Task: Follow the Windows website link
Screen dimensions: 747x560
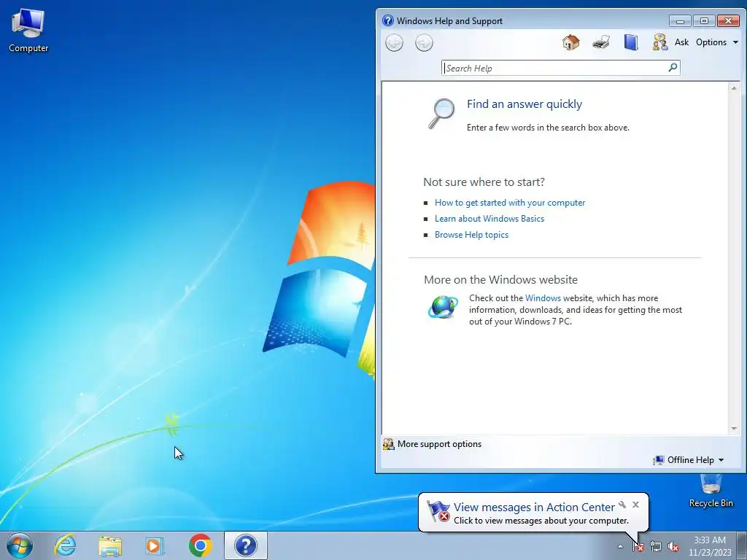Action: (x=543, y=298)
